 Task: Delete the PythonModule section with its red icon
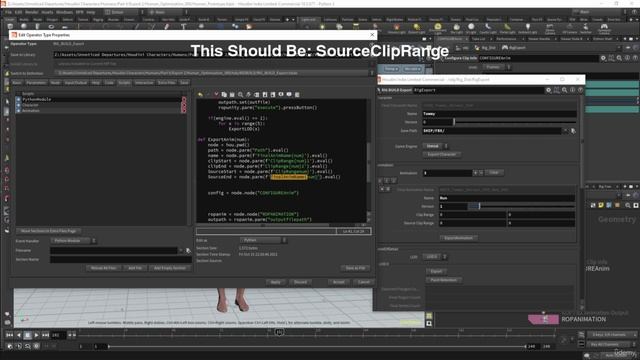point(184,99)
